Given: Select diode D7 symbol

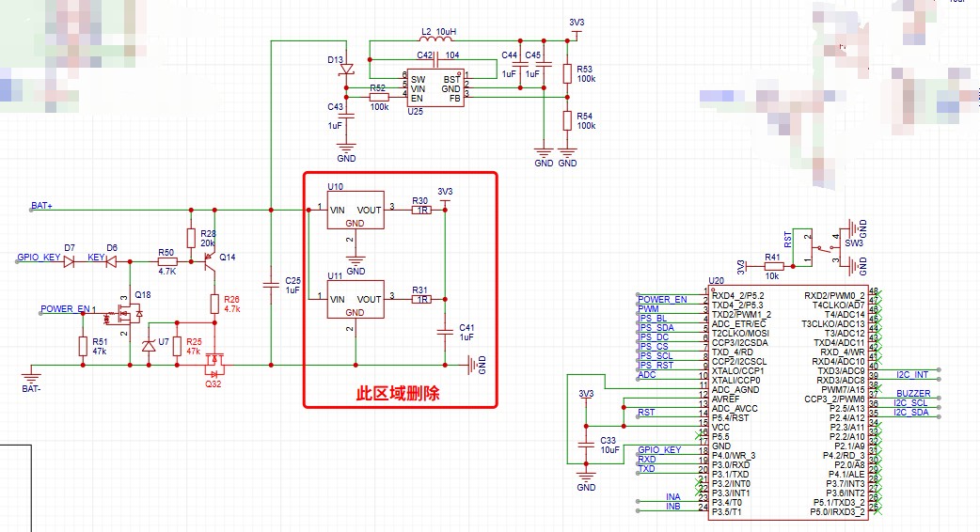Looking at the screenshot, I should click(69, 261).
